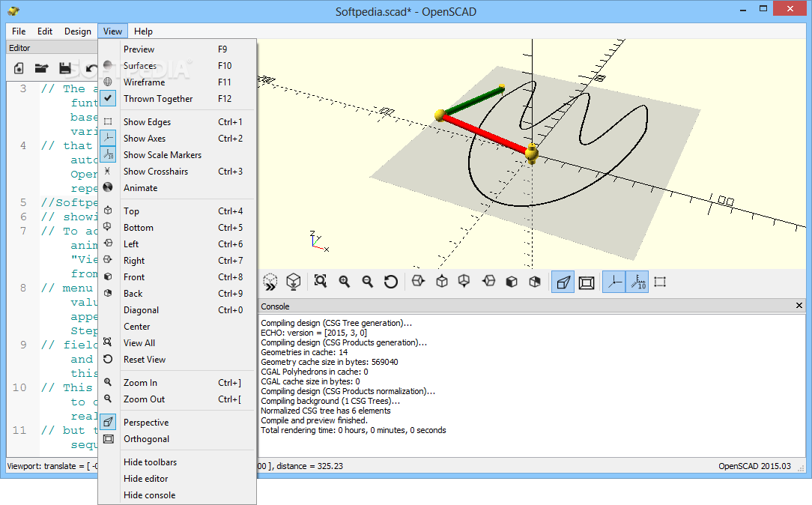This screenshot has height=505, width=812.
Task: Select Preview from the View menu
Action: point(177,49)
